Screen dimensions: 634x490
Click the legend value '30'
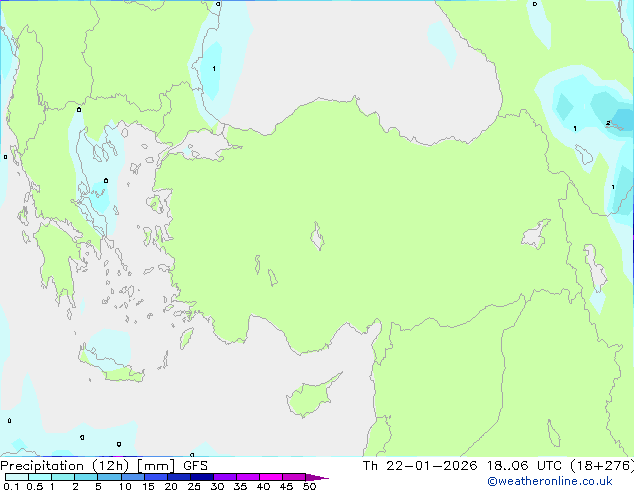[x=217, y=486]
